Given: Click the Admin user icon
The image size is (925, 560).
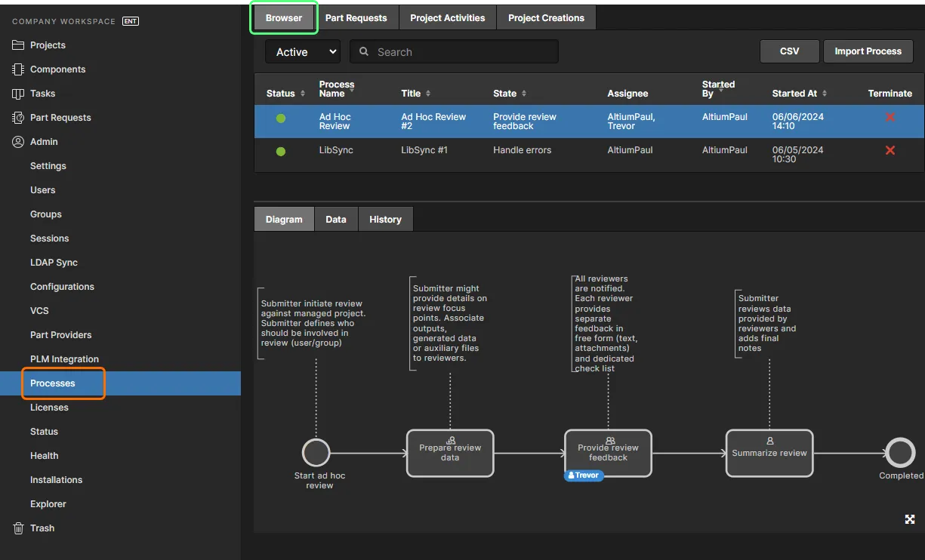Looking at the screenshot, I should tap(18, 142).
